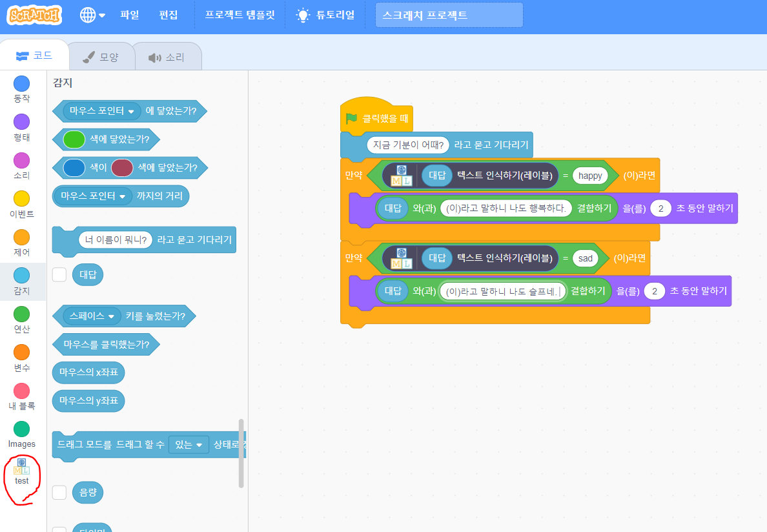Click ML icon in the happy condition block
Image resolution: width=767 pixels, height=532 pixels.
coord(401,176)
